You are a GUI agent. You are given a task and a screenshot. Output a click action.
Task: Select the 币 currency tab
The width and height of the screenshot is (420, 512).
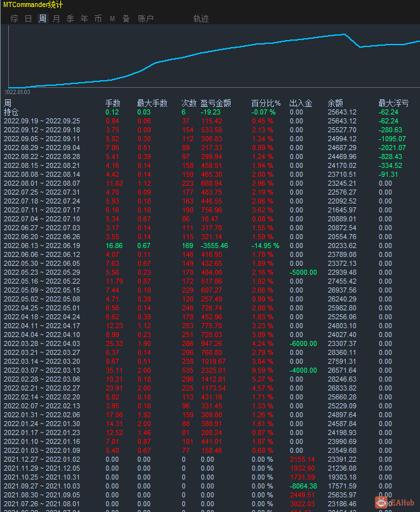98,18
